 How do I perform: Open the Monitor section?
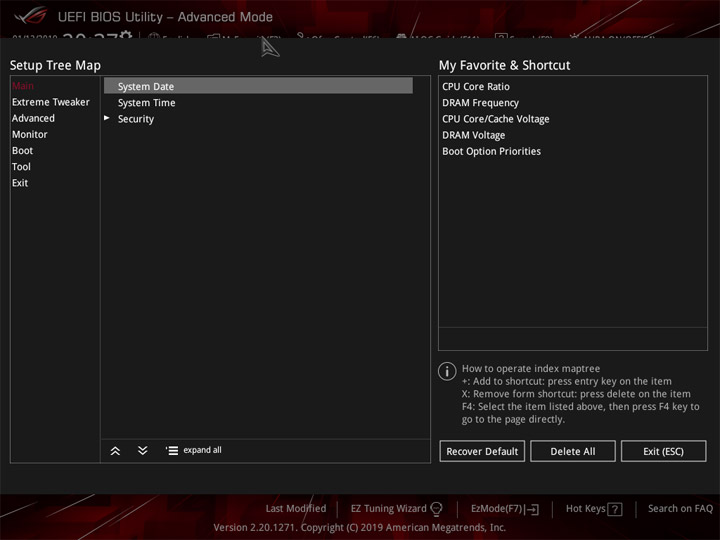[x=30, y=134]
